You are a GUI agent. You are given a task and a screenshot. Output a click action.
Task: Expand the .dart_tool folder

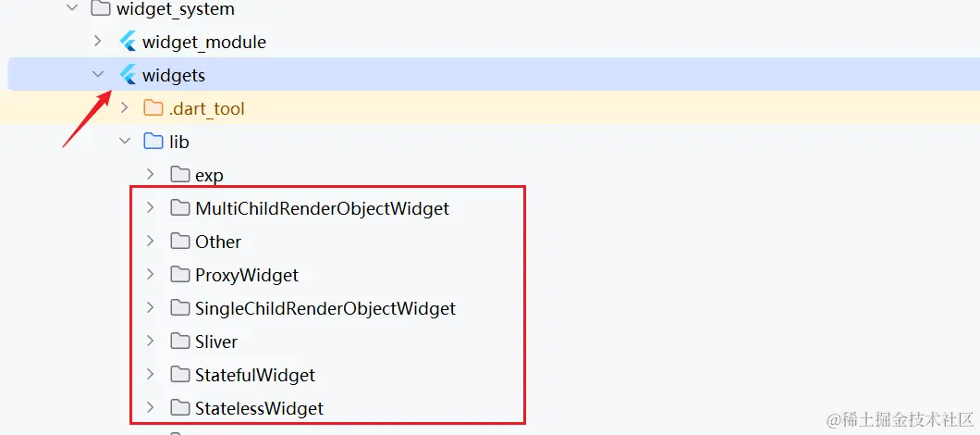124,108
